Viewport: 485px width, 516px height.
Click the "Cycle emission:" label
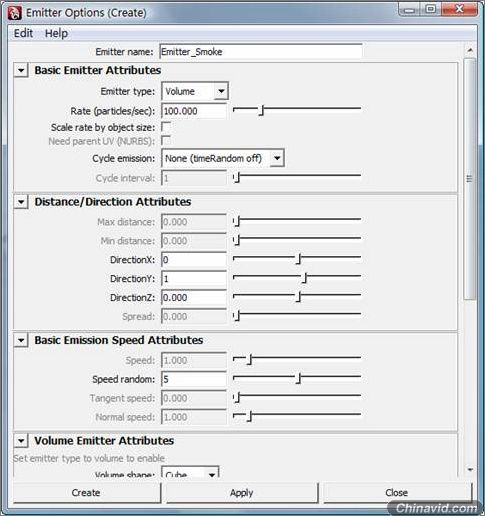tap(124, 158)
